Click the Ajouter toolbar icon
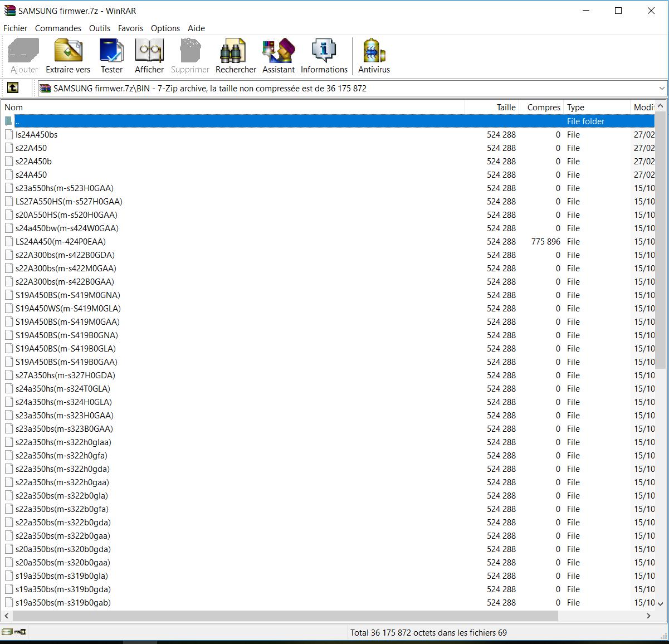 coord(23,54)
